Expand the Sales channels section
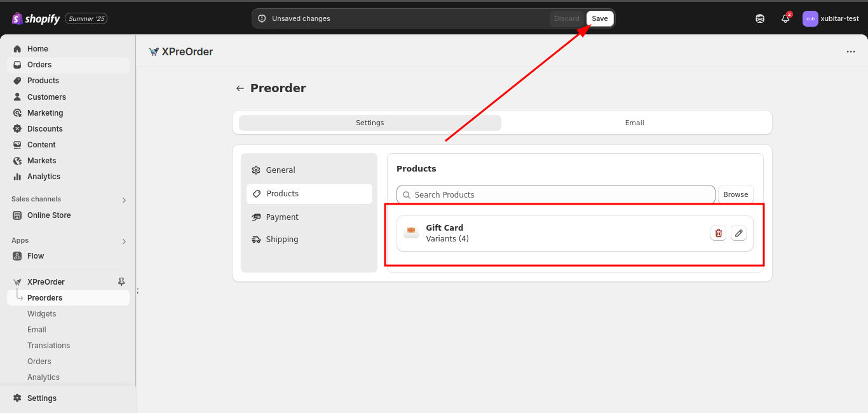This screenshot has height=413, width=868. coord(124,200)
